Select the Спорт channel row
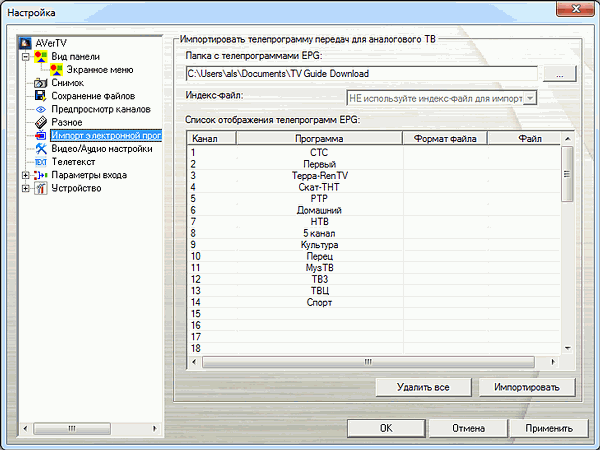The image size is (600, 450). click(x=374, y=302)
